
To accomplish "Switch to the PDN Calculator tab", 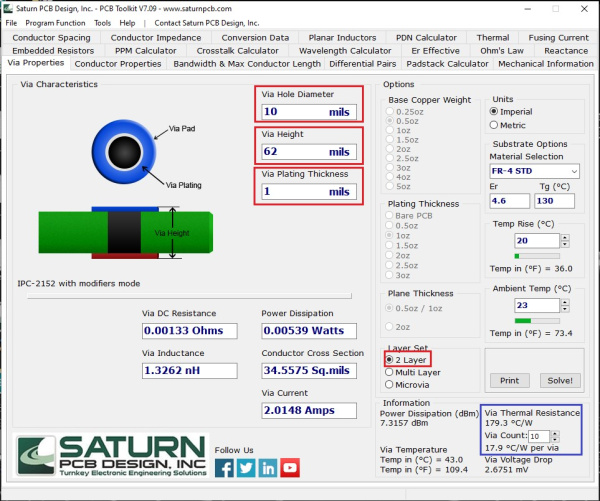I will coord(426,38).
